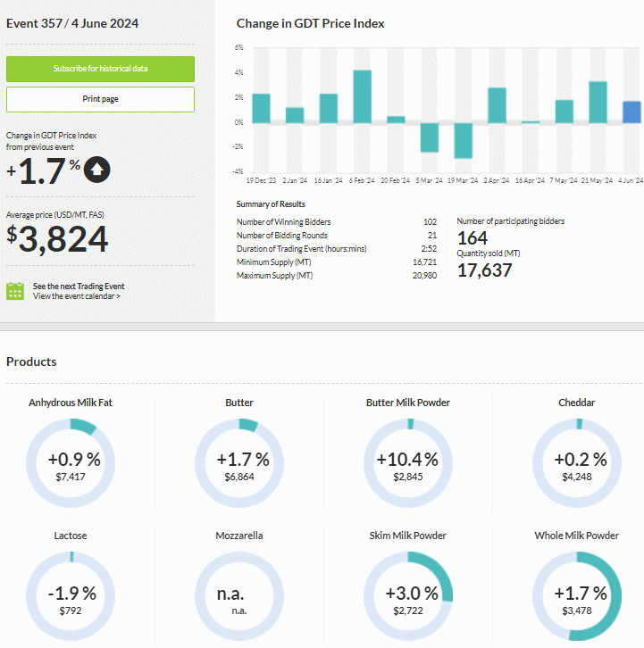This screenshot has width=644, height=648.
Task: Click the 17,637 quantity sold value
Action: [484, 270]
